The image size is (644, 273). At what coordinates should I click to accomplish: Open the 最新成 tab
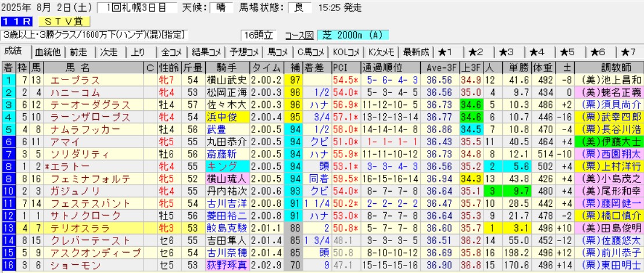[x=415, y=51]
